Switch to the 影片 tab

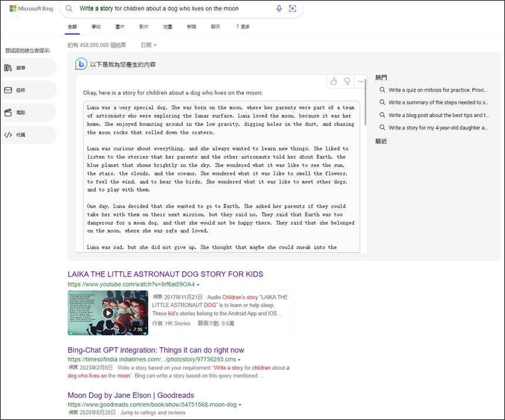(144, 27)
